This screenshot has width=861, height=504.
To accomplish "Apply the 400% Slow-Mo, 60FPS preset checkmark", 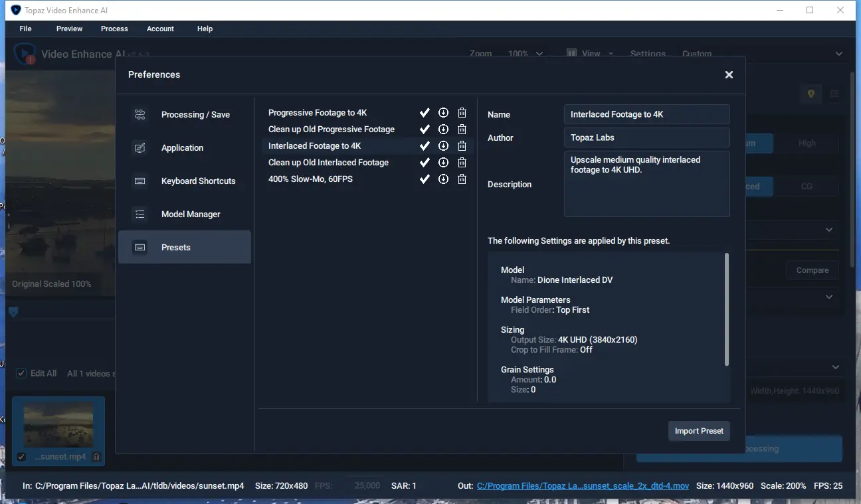I will (x=425, y=179).
